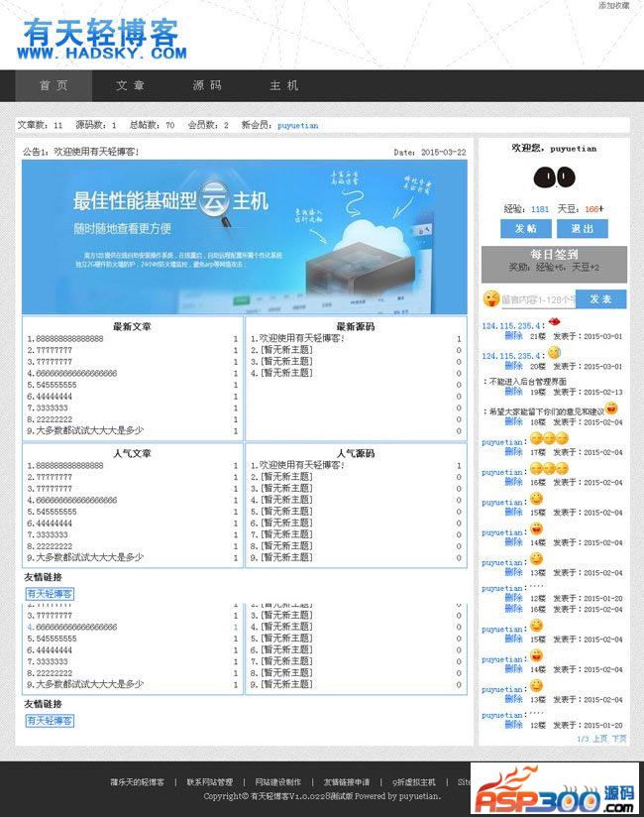Click the red lips emoji in 21楼 message
Screen dimensions: 644x817
555,321
